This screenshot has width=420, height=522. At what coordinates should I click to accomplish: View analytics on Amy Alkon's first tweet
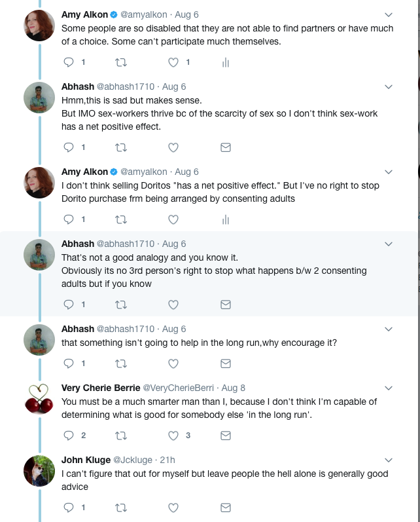(226, 62)
